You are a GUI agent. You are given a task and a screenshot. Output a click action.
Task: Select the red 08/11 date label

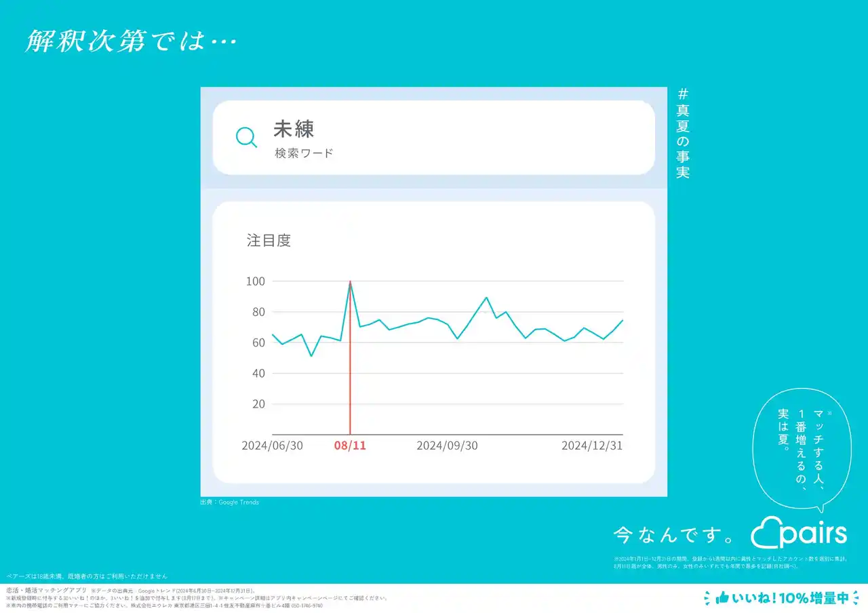coord(350,446)
